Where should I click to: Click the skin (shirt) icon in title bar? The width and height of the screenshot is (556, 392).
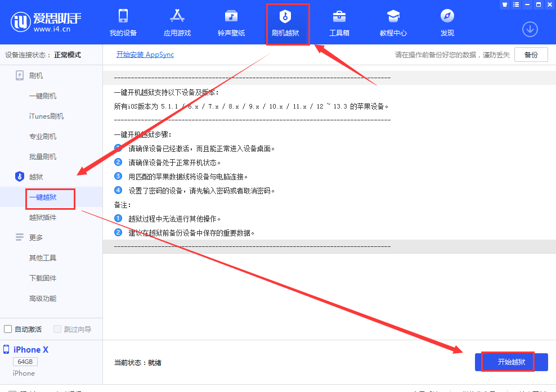tap(504, 4)
